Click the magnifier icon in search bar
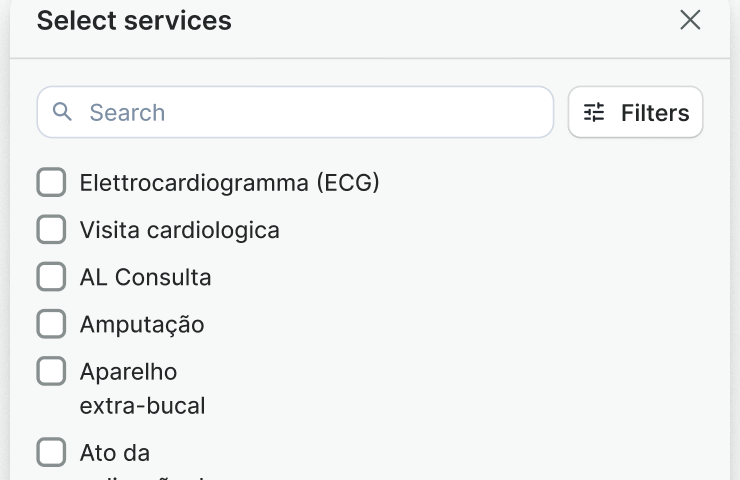 point(63,112)
